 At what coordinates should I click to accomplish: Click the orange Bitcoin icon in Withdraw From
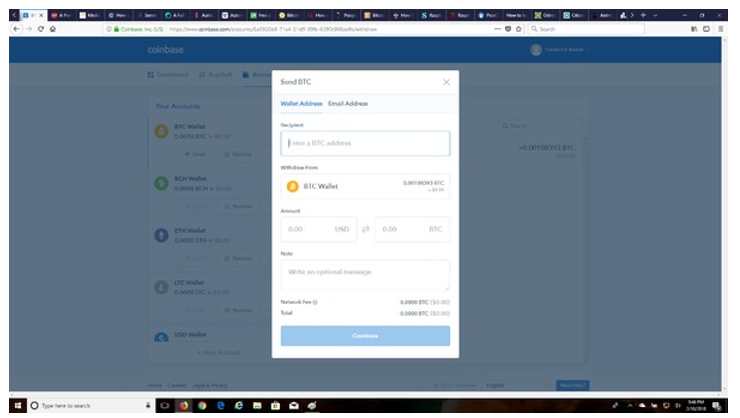[293, 186]
